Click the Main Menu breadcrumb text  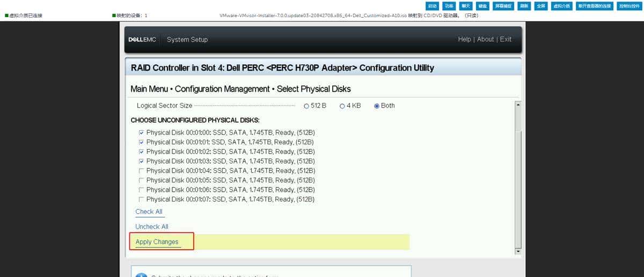point(149,89)
